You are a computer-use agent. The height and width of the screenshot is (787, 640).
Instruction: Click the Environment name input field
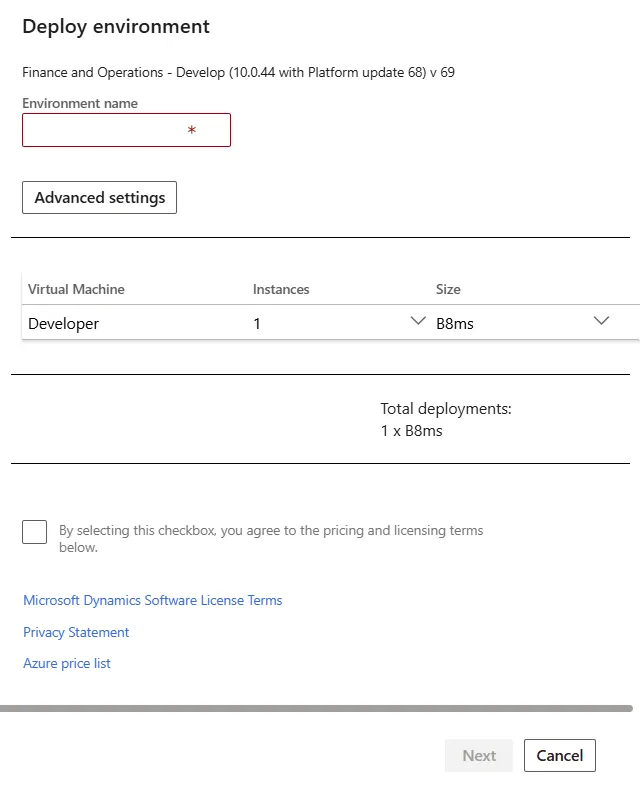[126, 130]
